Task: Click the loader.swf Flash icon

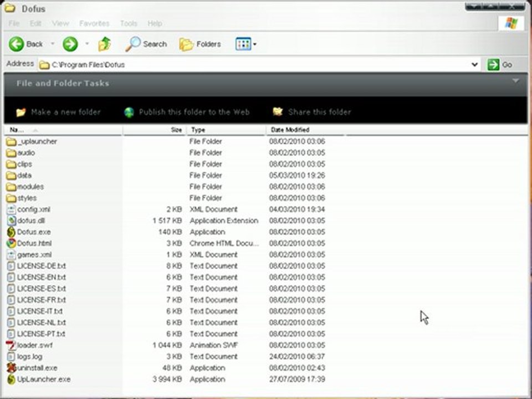Action: (x=11, y=345)
